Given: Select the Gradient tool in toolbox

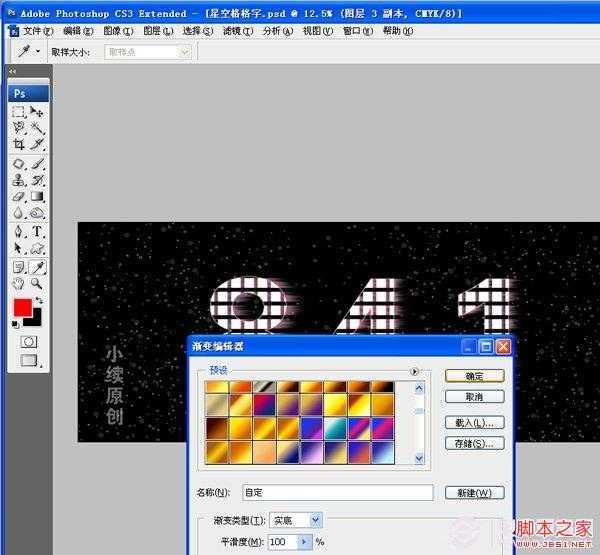Looking at the screenshot, I should tap(37, 196).
